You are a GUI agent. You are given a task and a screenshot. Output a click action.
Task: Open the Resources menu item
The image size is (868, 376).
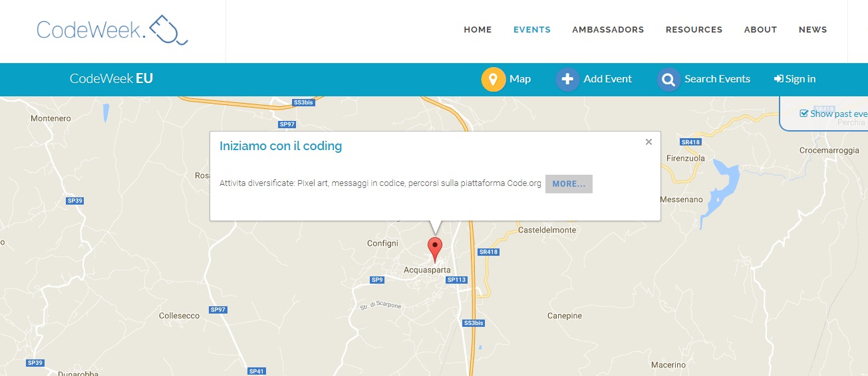[x=694, y=30]
